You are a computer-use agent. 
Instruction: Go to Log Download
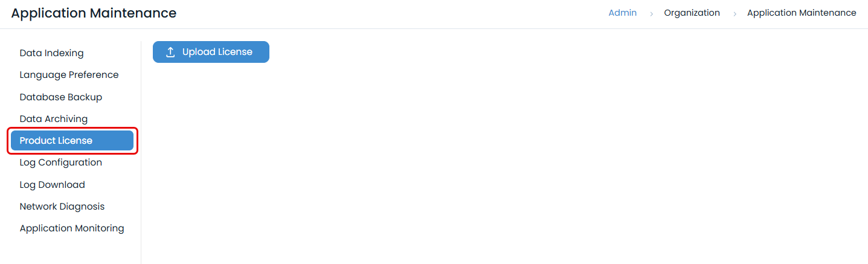click(52, 185)
